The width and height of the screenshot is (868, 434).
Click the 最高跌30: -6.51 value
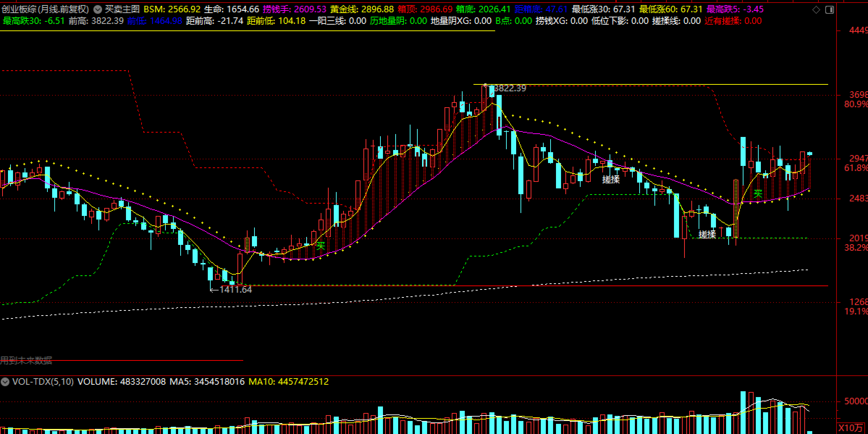(34, 21)
